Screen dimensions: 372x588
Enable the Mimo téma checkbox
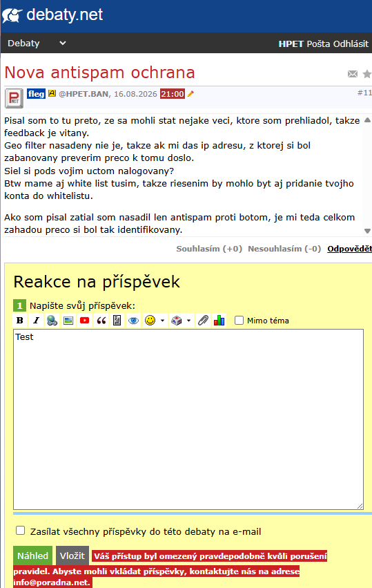(239, 320)
